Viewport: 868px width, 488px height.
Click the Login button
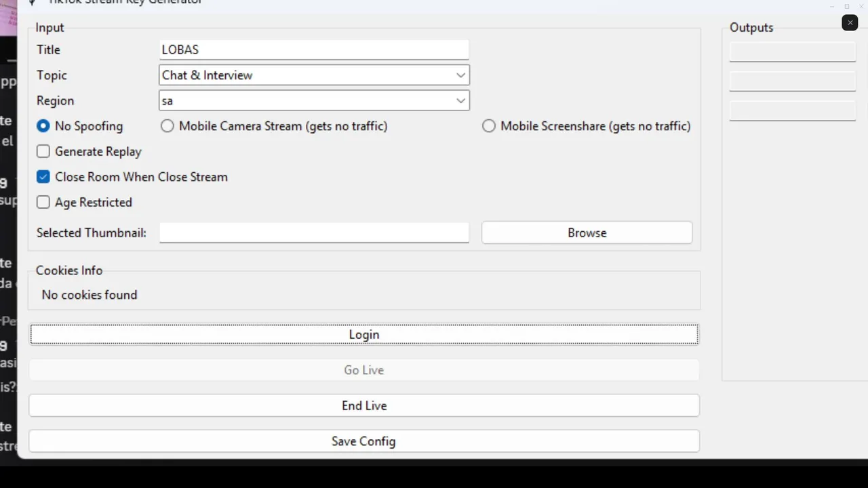coord(364,334)
